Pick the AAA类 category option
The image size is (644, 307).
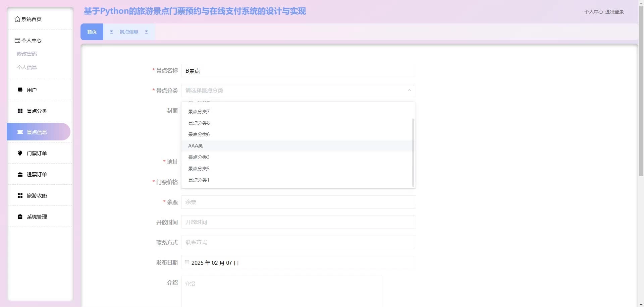(x=298, y=146)
